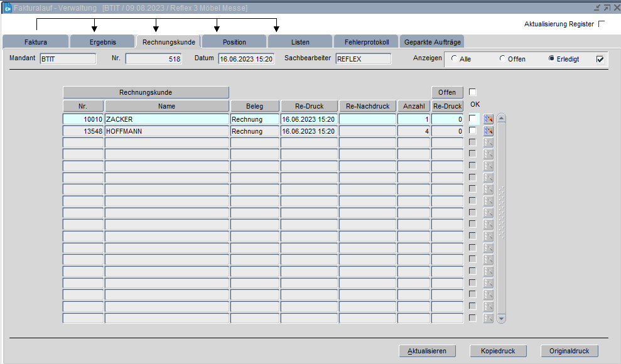The width and height of the screenshot is (621, 364).
Task: Select the Alle radio button
Action: tap(454, 59)
